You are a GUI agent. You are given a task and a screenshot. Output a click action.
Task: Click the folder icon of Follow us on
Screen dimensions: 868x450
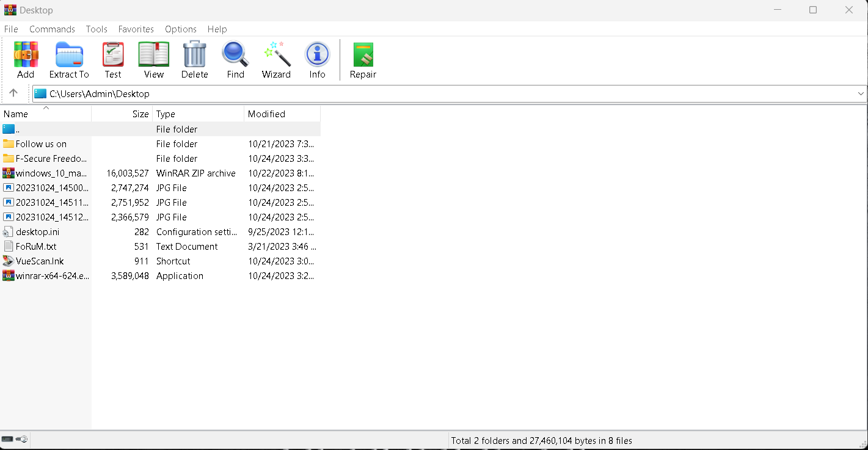(x=9, y=143)
